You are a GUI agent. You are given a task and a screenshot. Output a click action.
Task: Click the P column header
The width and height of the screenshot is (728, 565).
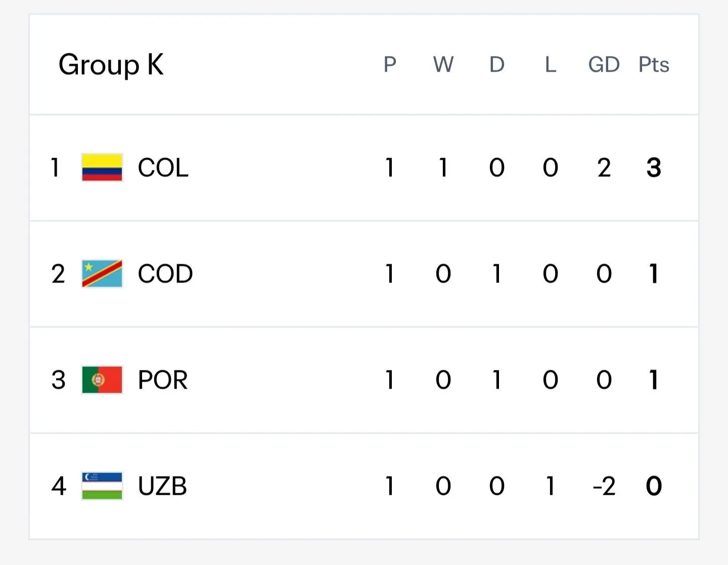click(x=390, y=65)
